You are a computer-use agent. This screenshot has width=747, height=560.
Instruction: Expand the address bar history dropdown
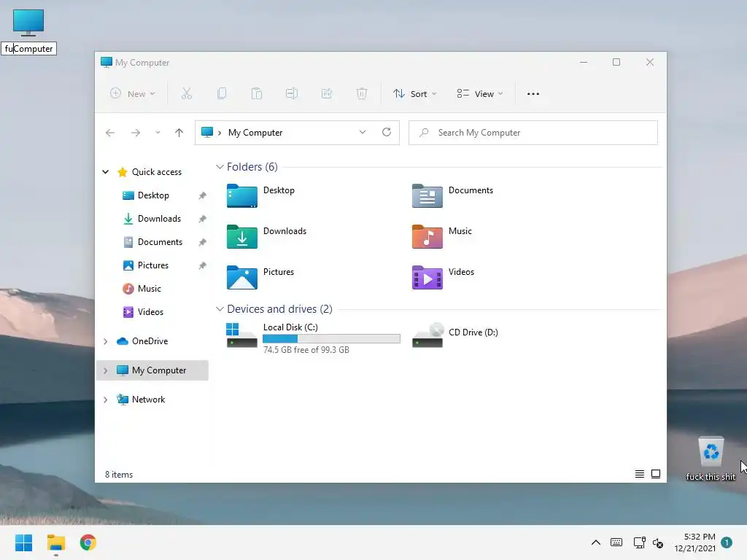click(363, 133)
